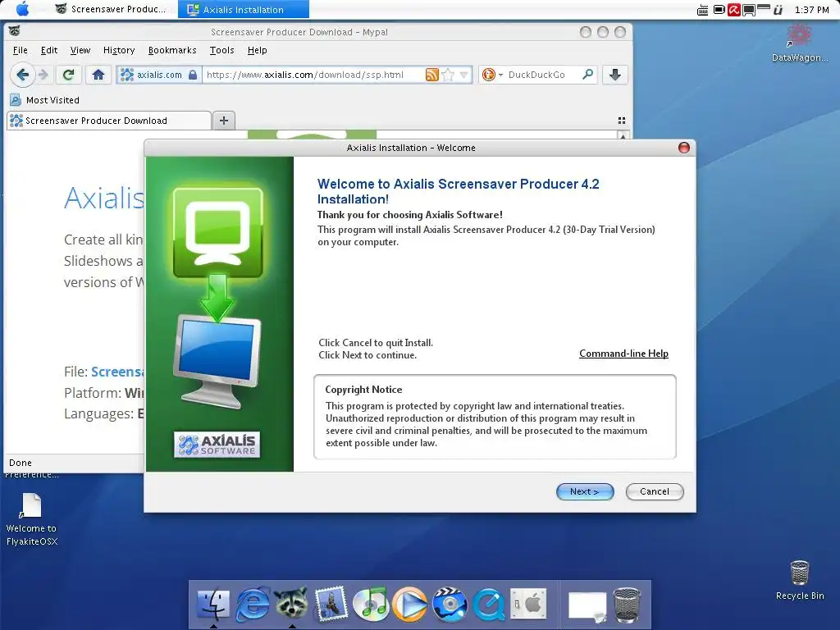The width and height of the screenshot is (840, 630).
Task: Switch to Screensaver Producer taskbar entry
Action: [112, 9]
